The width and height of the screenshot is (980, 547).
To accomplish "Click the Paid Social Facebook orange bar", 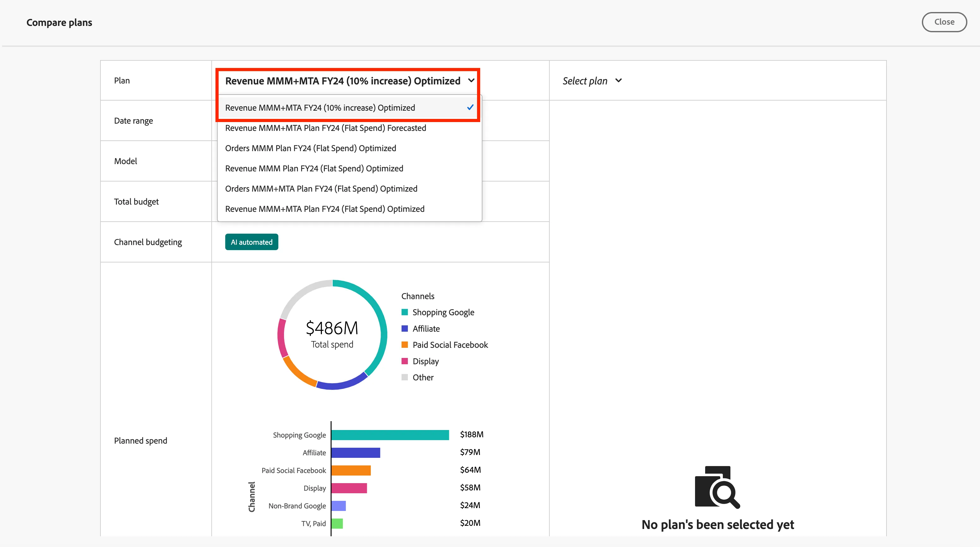I will (351, 470).
